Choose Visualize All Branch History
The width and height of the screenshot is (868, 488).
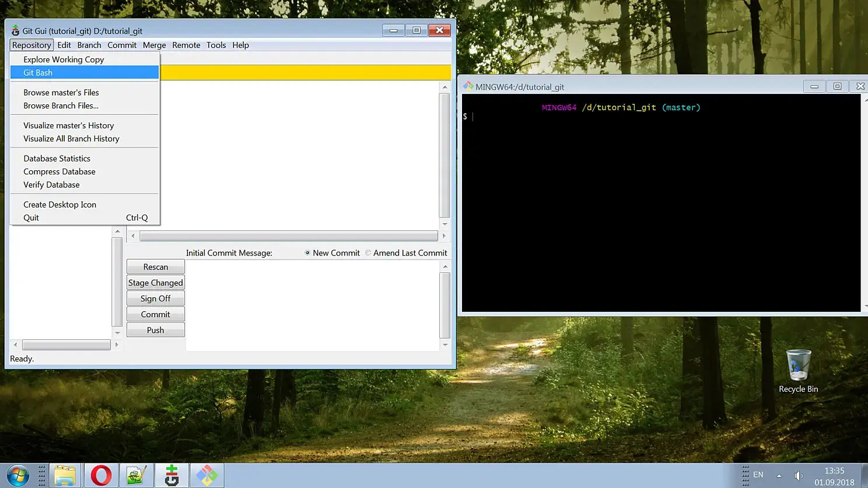coord(85,139)
